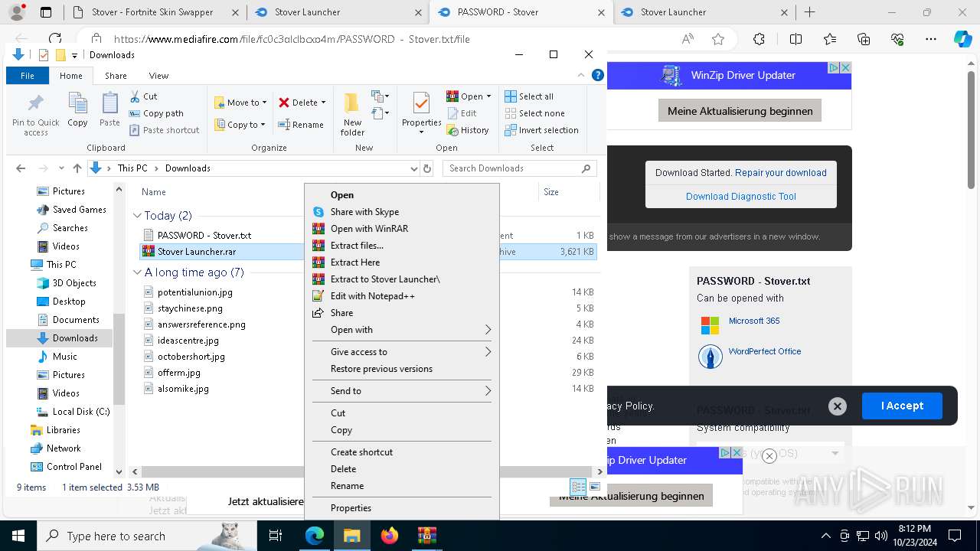Click the Explorer refresh address button

[x=427, y=168]
